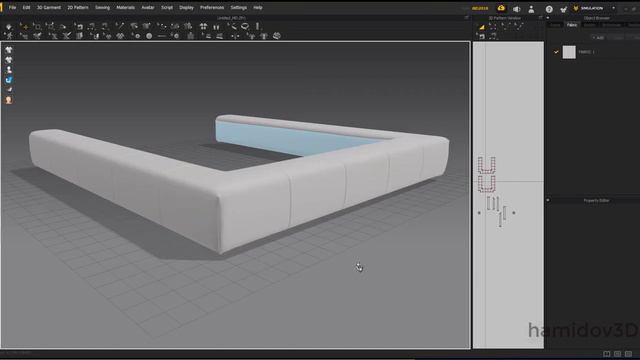The image size is (640, 360).
Task: Open the File menu
Action: tap(12, 7)
